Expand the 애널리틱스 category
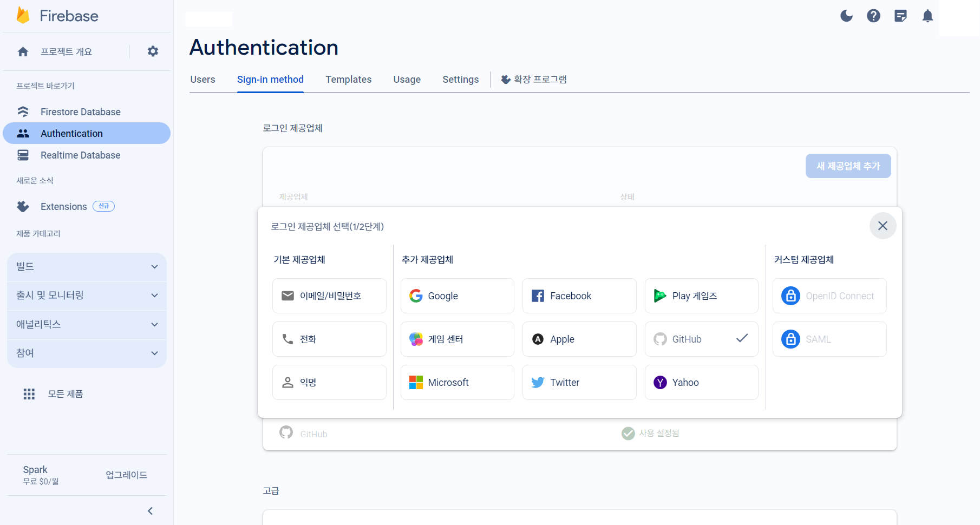This screenshot has height=525, width=980. coord(87,324)
